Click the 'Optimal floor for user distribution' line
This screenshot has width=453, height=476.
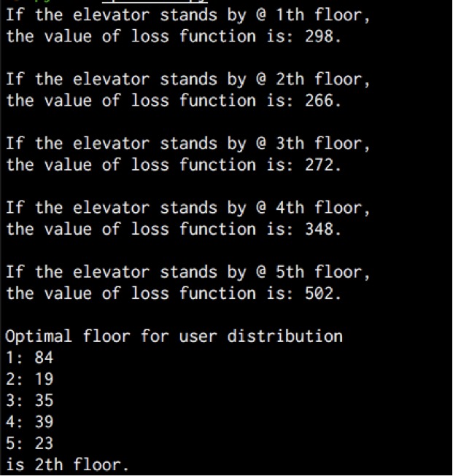pos(174,337)
